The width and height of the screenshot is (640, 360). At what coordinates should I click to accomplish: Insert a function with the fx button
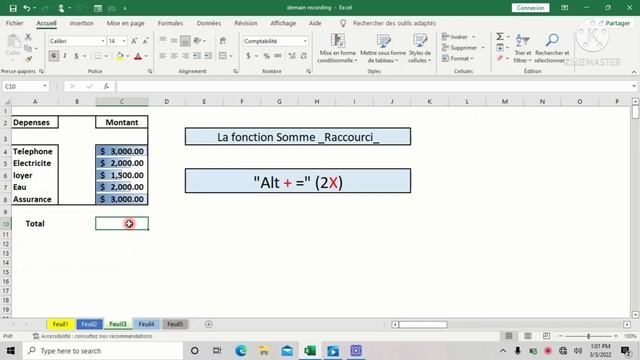(x=106, y=86)
